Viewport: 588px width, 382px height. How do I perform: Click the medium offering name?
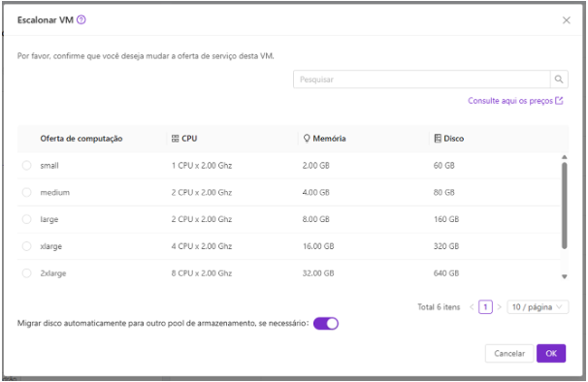(x=55, y=192)
